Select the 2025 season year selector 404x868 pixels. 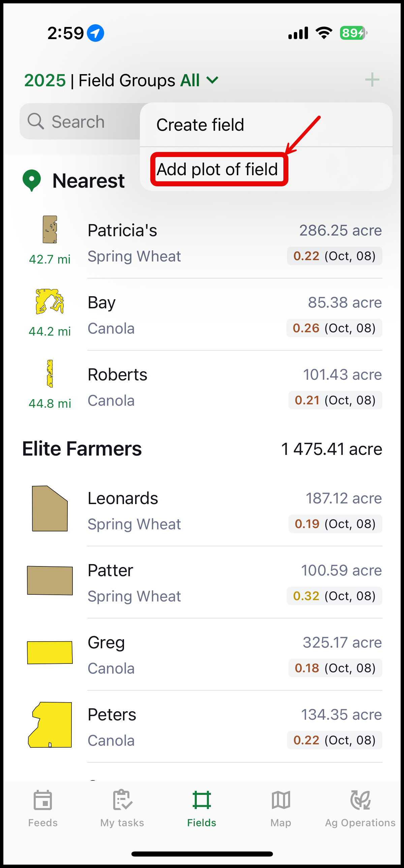tap(45, 81)
